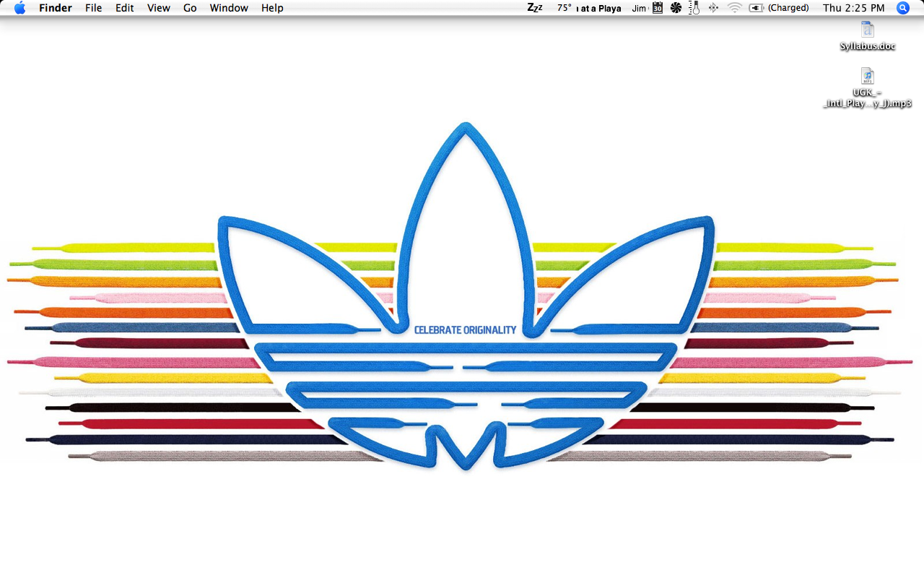
Task: Open the Edit menu
Action: [x=125, y=8]
